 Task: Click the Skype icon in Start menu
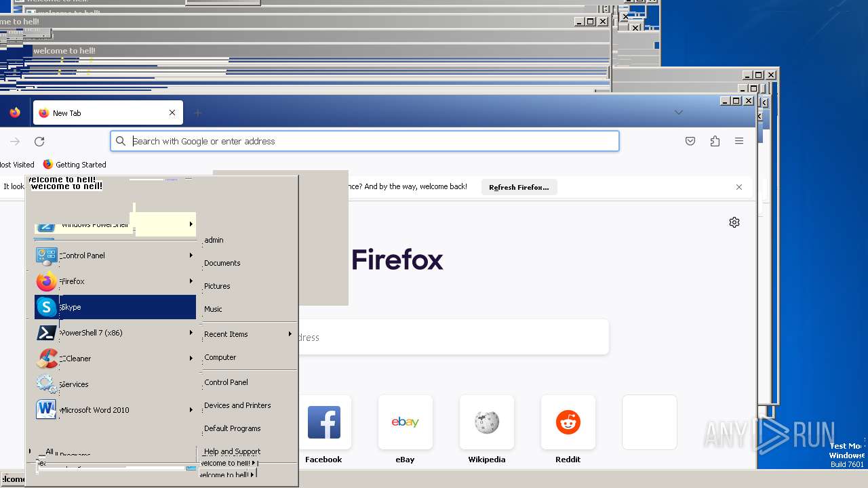(47, 307)
